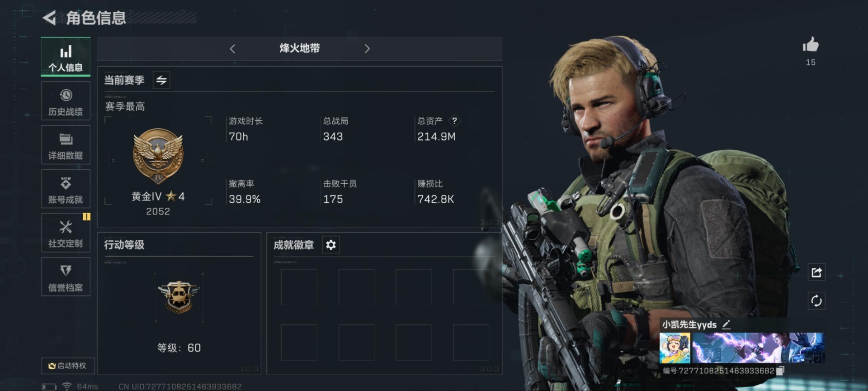Click the 总资产 question mark help icon
Screen dimensions: 868x391
454,120
